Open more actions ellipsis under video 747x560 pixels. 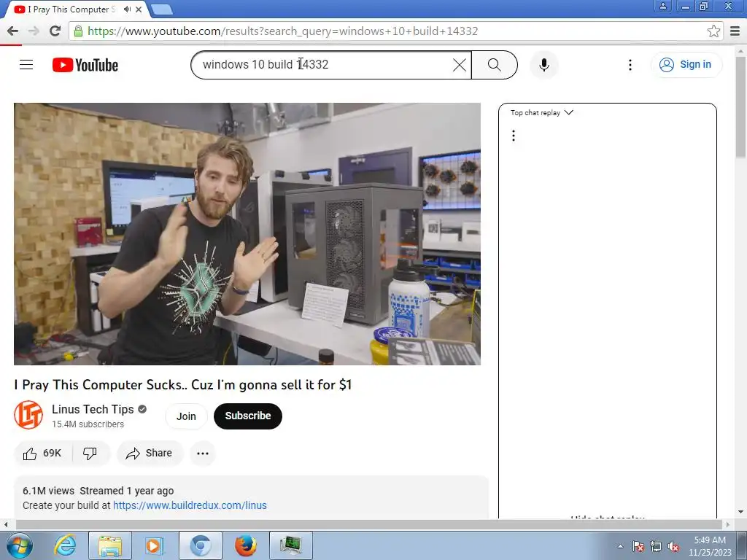(x=203, y=454)
